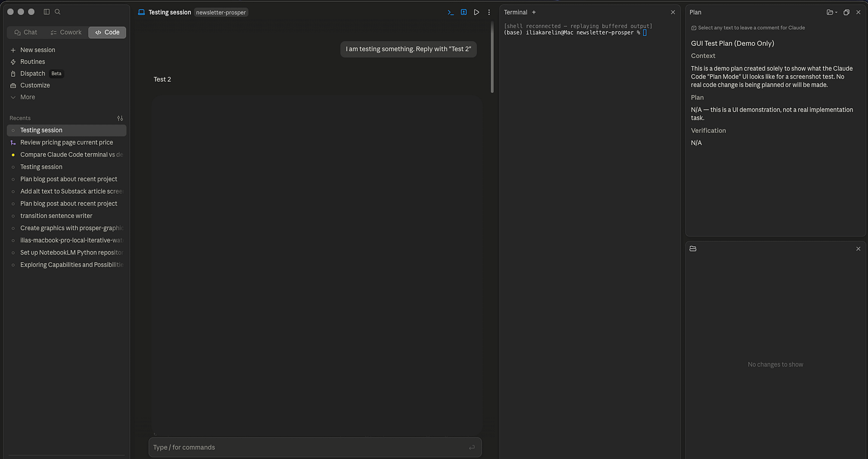The width and height of the screenshot is (868, 459).
Task: Click the Test 2 reply text
Action: coord(162,79)
